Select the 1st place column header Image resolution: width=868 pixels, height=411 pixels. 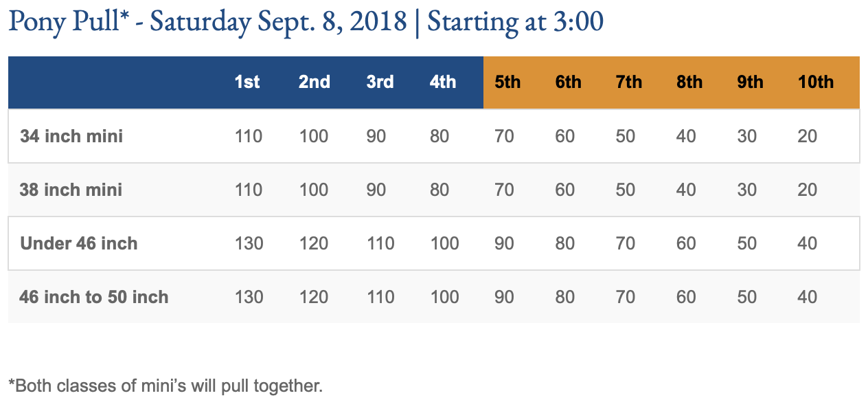click(x=247, y=82)
